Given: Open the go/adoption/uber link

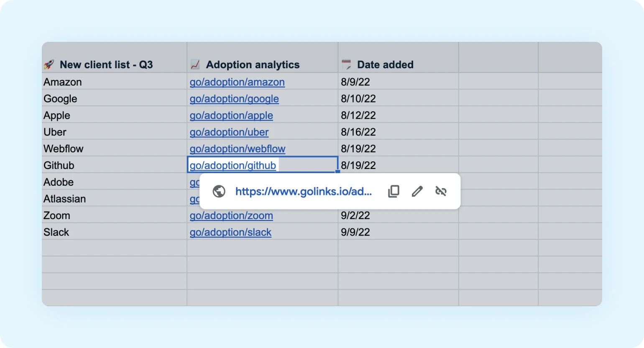Looking at the screenshot, I should pyautogui.click(x=229, y=132).
